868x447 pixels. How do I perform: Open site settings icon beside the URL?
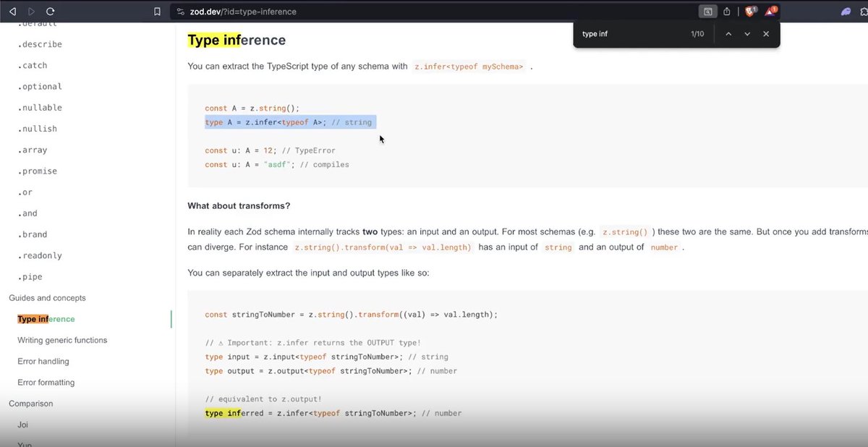coord(180,12)
